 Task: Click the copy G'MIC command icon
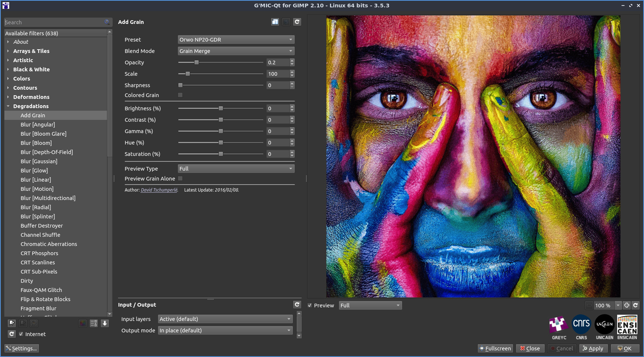coord(275,22)
